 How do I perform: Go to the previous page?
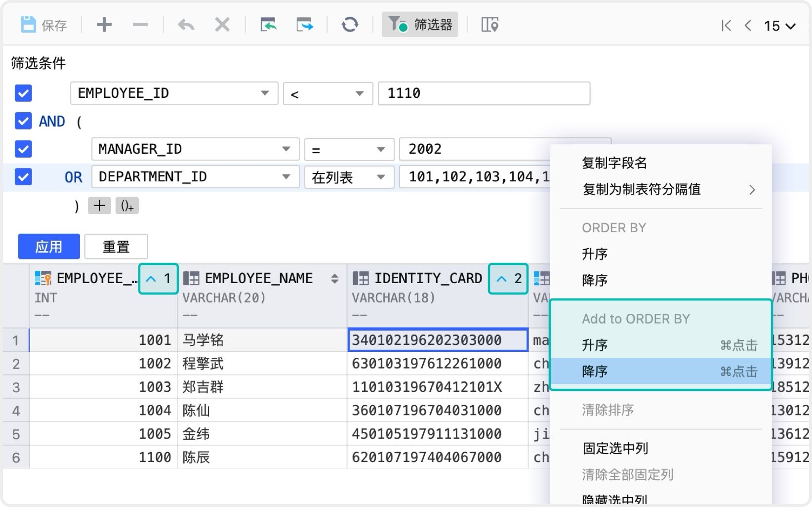(748, 26)
